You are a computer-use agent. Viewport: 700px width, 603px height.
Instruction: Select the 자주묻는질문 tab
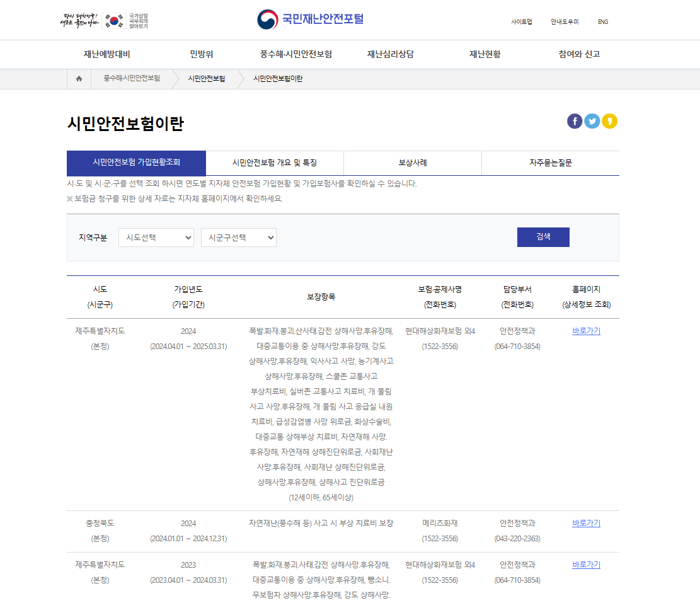click(550, 163)
